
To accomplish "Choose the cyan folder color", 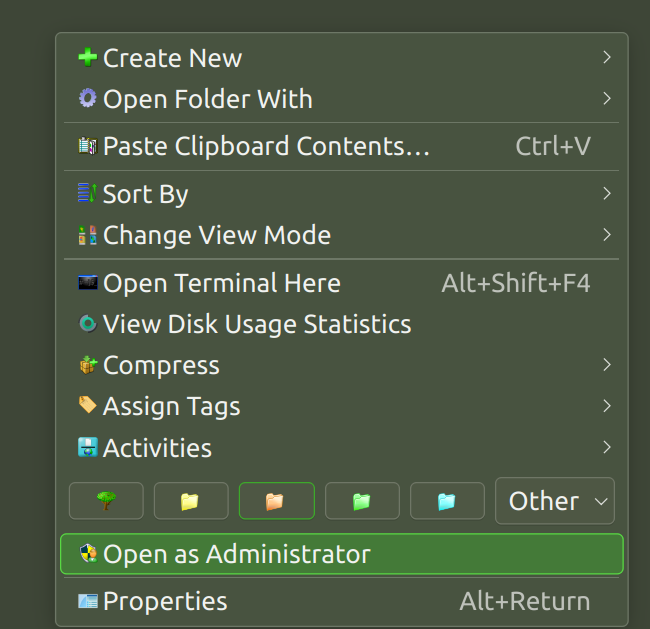I will point(447,500).
